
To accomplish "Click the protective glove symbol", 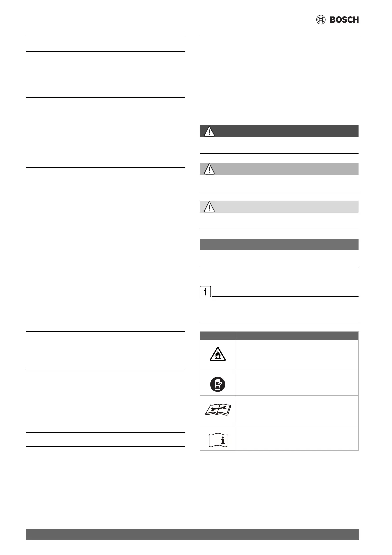I will coord(218,384).
